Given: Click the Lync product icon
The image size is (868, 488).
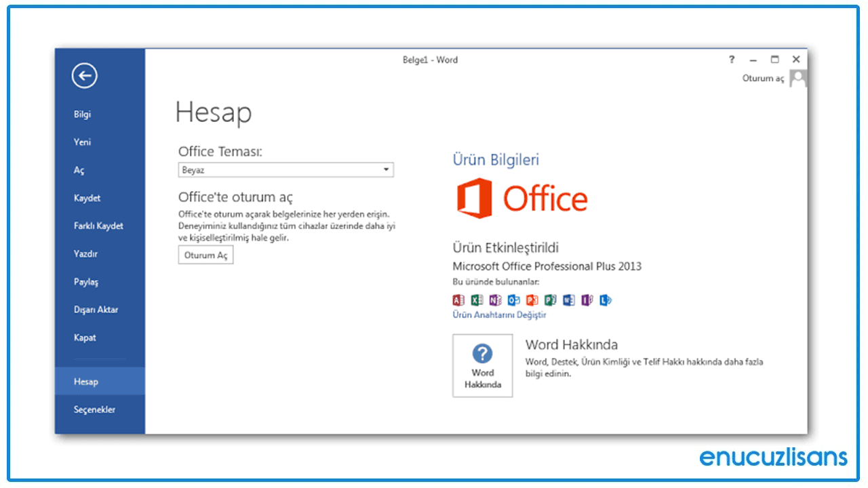Looking at the screenshot, I should pyautogui.click(x=605, y=300).
